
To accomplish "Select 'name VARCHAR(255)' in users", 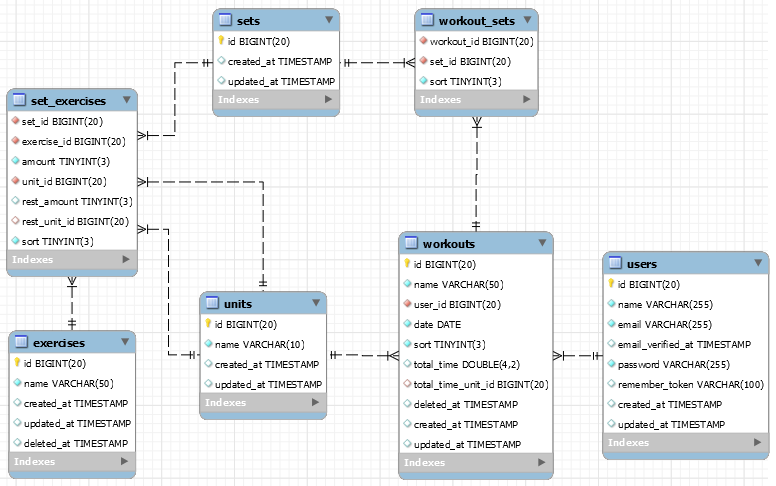I will click(x=665, y=304).
